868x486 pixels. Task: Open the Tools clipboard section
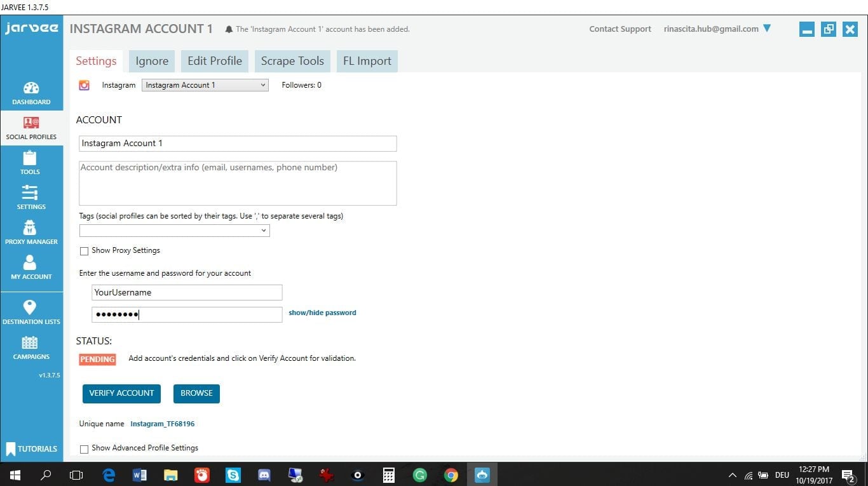30,163
